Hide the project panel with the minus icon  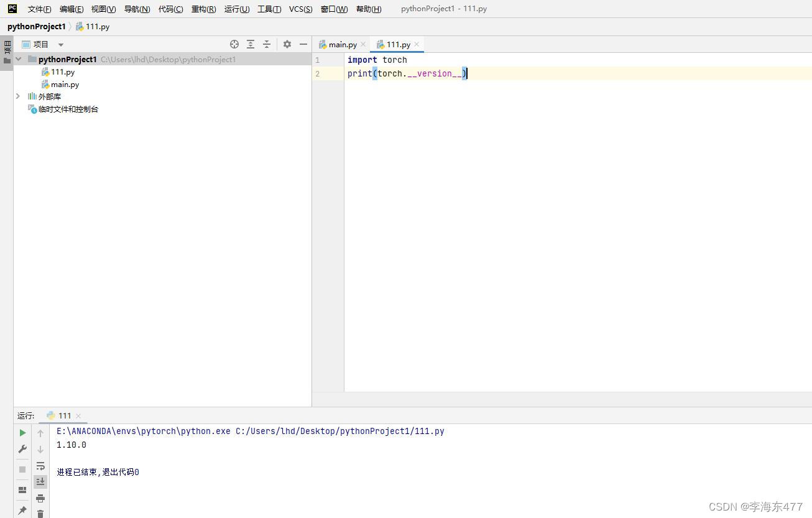[303, 44]
